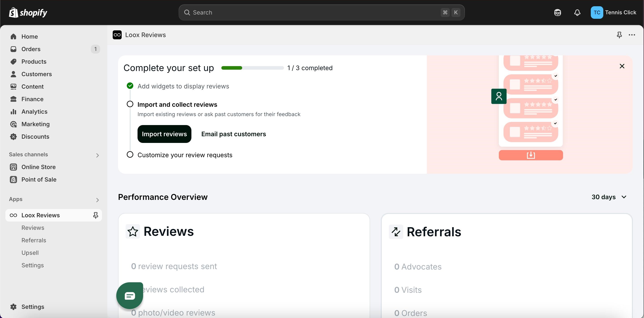Open Upsell submenu under Loox
The height and width of the screenshot is (318, 644).
pyautogui.click(x=30, y=253)
